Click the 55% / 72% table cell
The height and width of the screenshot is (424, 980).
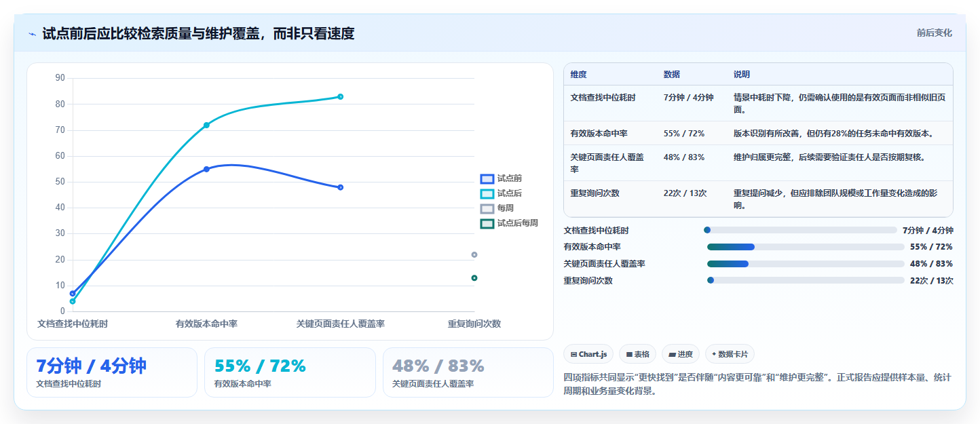684,134
